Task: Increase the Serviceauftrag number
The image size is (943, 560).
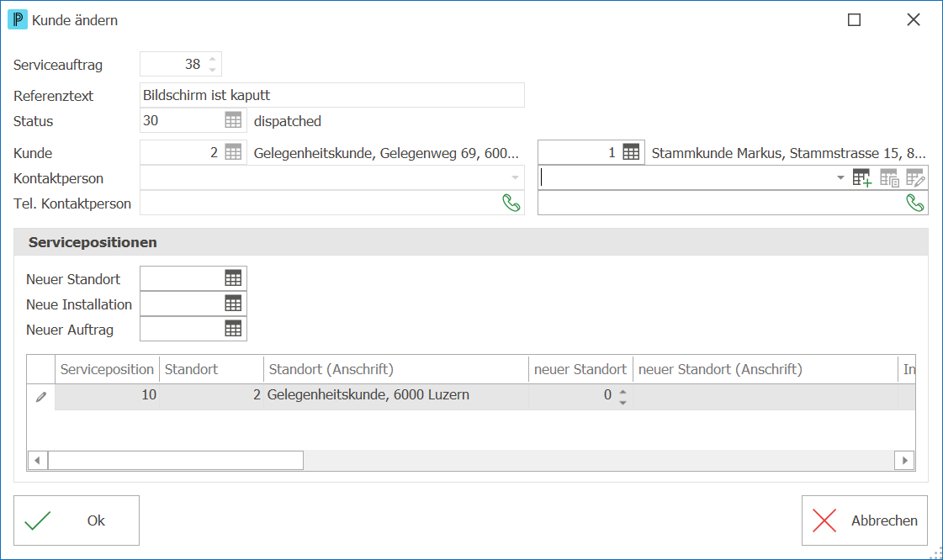Action: pyautogui.click(x=212, y=59)
